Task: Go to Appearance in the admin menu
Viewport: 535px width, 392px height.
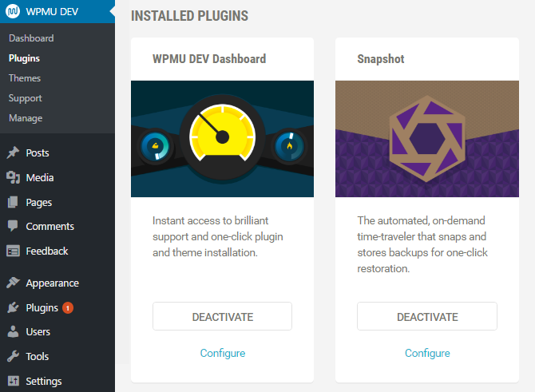Action: [52, 283]
